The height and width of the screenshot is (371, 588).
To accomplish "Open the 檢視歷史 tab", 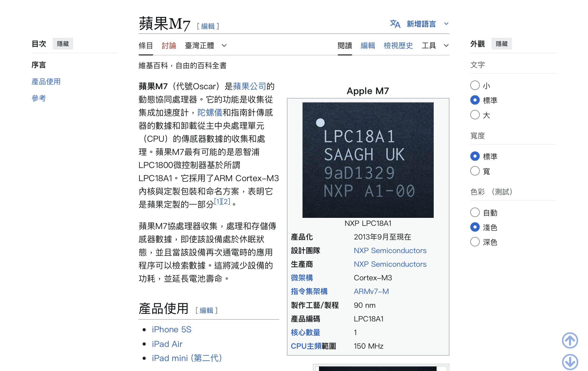I will pyautogui.click(x=398, y=45).
